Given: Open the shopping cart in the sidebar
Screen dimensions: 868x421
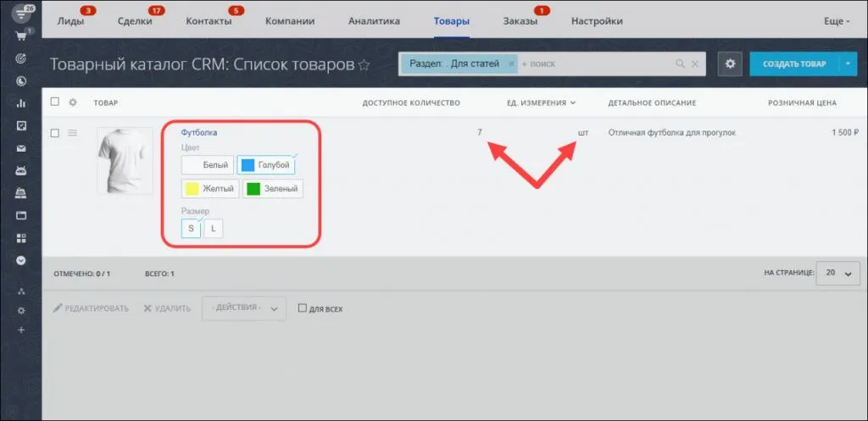Looking at the screenshot, I should click(x=20, y=36).
